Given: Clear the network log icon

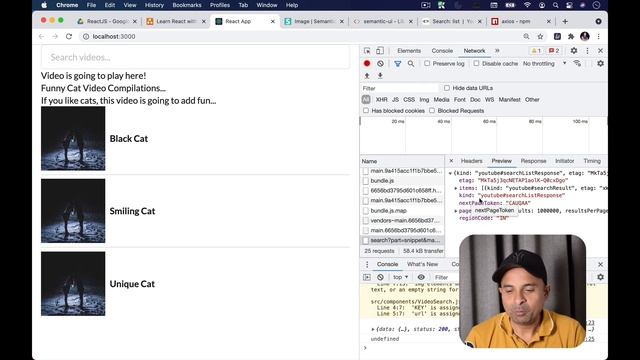Looking at the screenshot, I should 380,64.
